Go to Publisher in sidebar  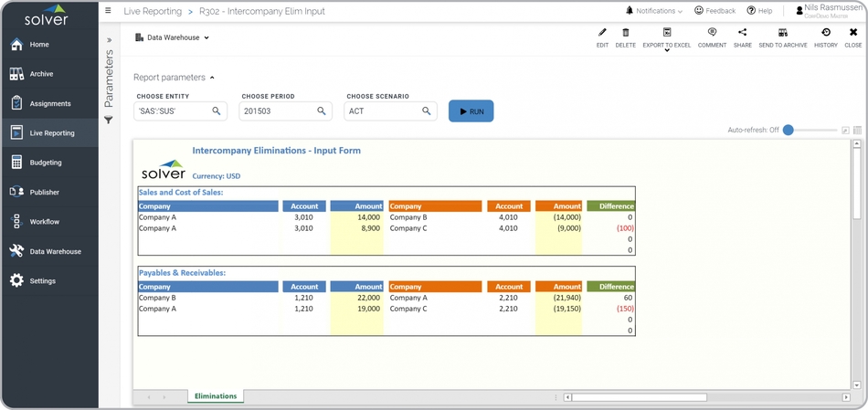click(x=44, y=193)
